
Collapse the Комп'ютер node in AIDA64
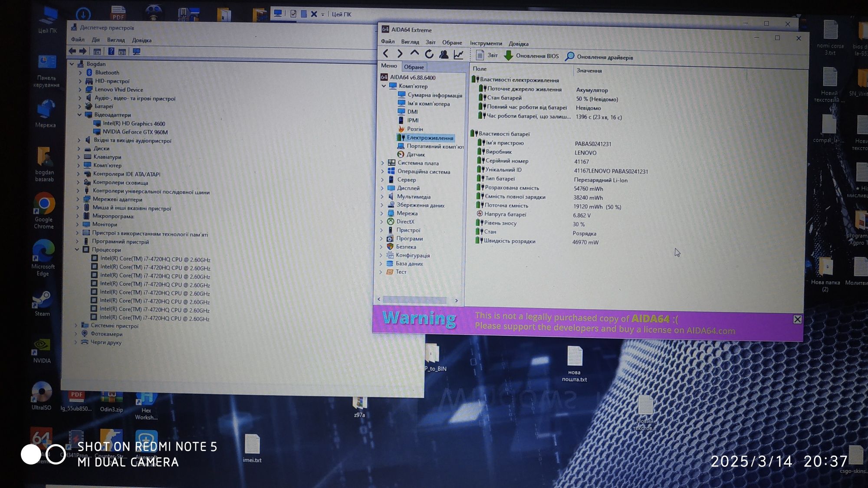384,86
